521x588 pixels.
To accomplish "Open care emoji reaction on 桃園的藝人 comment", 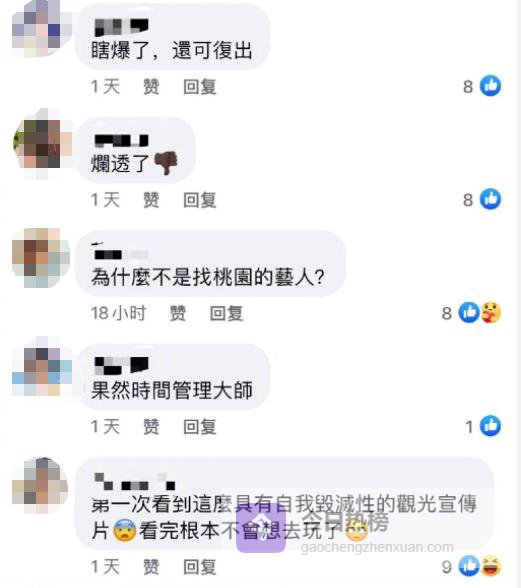I will (491, 312).
